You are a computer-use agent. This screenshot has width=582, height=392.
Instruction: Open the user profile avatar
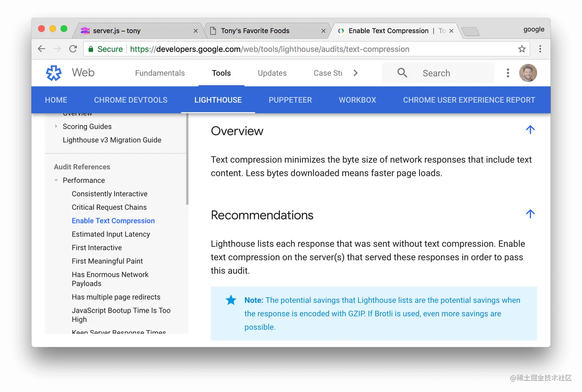point(528,73)
